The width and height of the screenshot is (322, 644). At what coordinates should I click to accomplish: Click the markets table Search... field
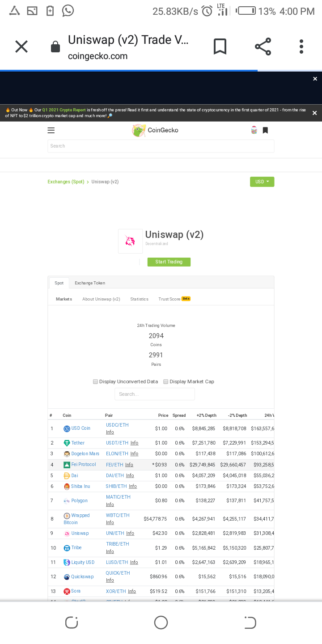coord(155,394)
